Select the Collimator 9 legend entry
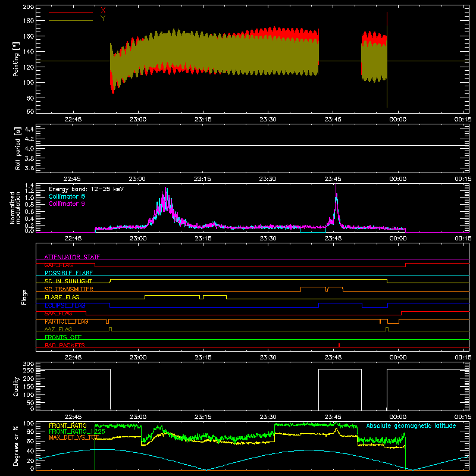The width and height of the screenshot is (476, 476). point(67,203)
